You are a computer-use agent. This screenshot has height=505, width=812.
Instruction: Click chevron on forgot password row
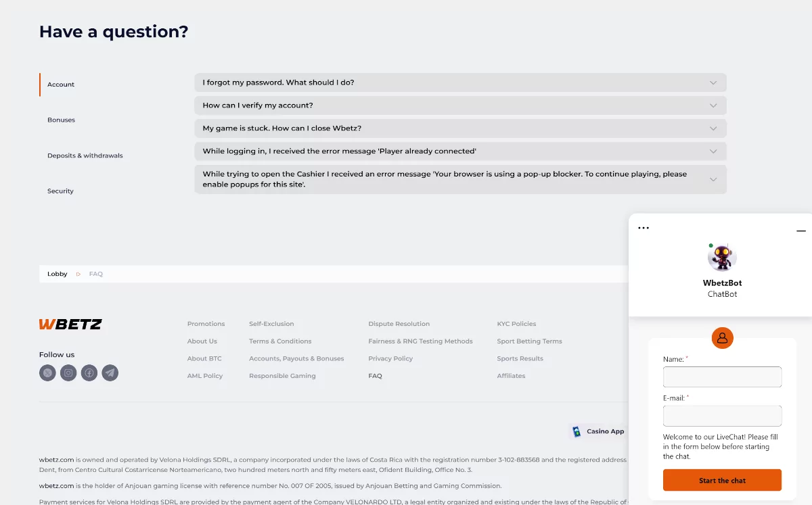click(x=713, y=82)
